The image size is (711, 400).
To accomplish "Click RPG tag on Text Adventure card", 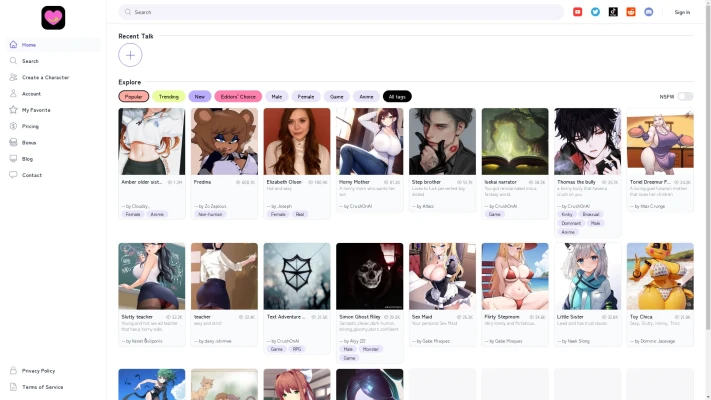I will 297,349.
